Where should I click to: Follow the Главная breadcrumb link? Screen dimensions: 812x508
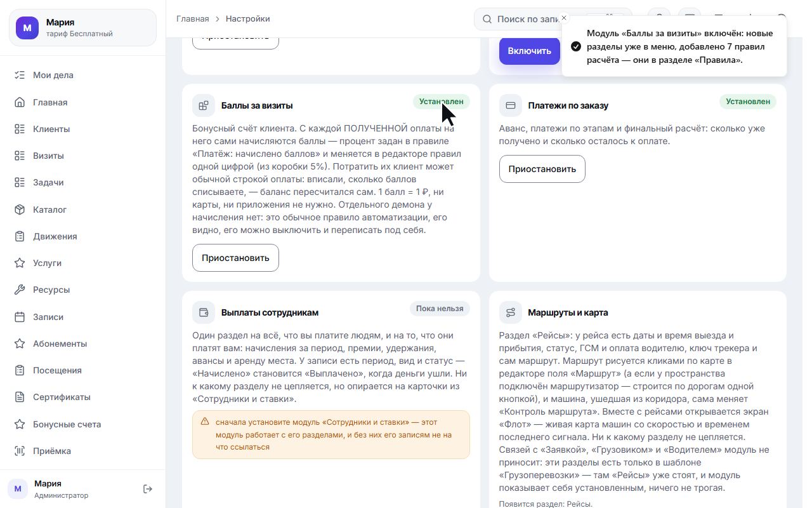[193, 19]
